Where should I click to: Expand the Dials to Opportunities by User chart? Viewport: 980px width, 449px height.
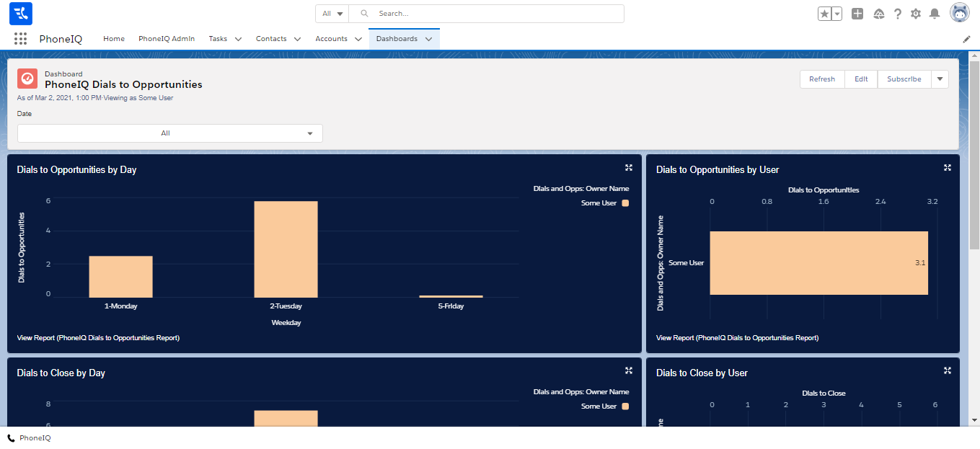pyautogui.click(x=948, y=168)
